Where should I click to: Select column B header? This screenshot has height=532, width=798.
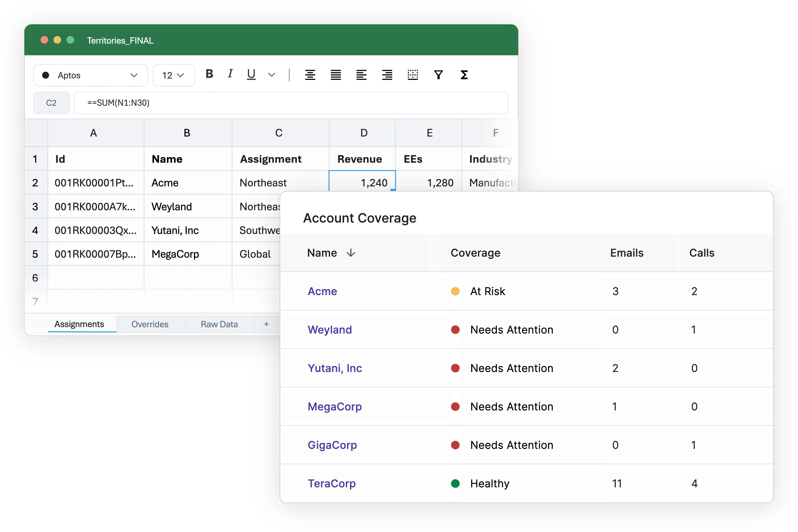click(188, 133)
